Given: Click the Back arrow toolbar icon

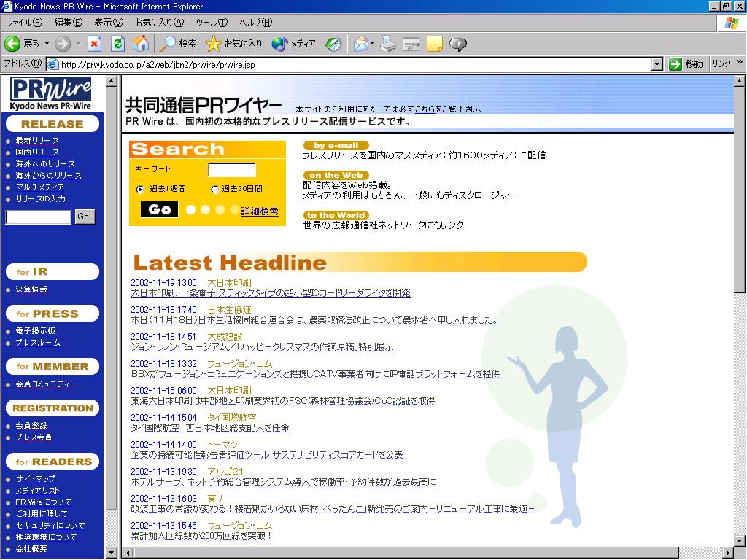Looking at the screenshot, I should click(x=12, y=44).
